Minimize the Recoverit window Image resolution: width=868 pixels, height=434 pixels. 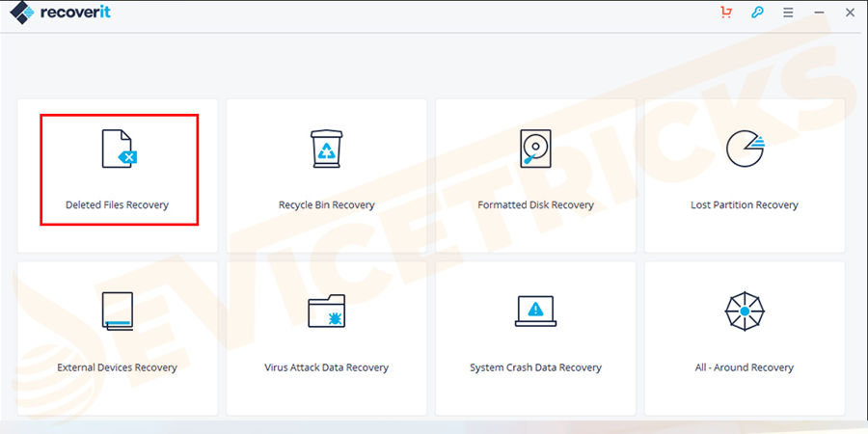[819, 13]
